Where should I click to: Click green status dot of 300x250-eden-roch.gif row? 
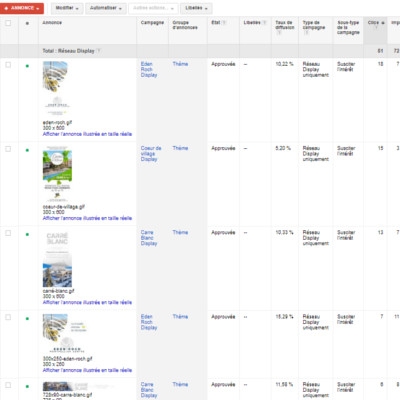[x=27, y=319]
